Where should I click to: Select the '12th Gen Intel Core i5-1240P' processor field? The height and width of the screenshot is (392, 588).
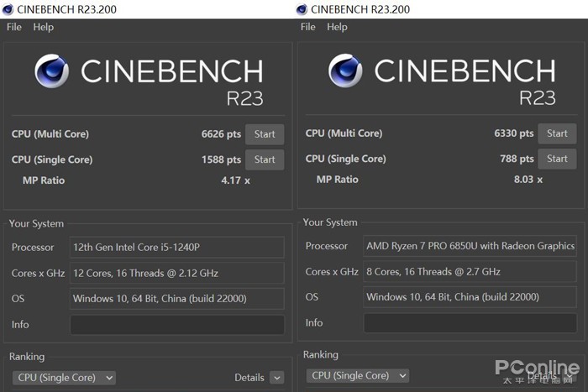click(x=177, y=247)
